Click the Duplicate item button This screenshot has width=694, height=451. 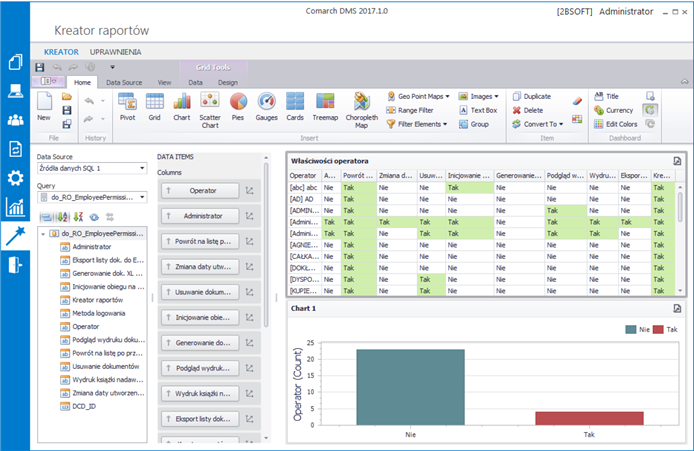pos(532,96)
